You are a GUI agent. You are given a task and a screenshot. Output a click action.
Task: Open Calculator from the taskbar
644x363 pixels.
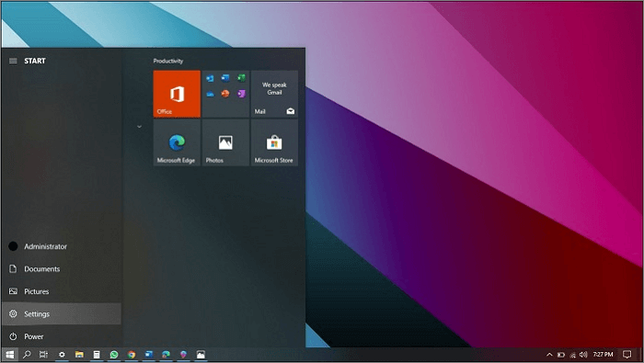(97, 355)
